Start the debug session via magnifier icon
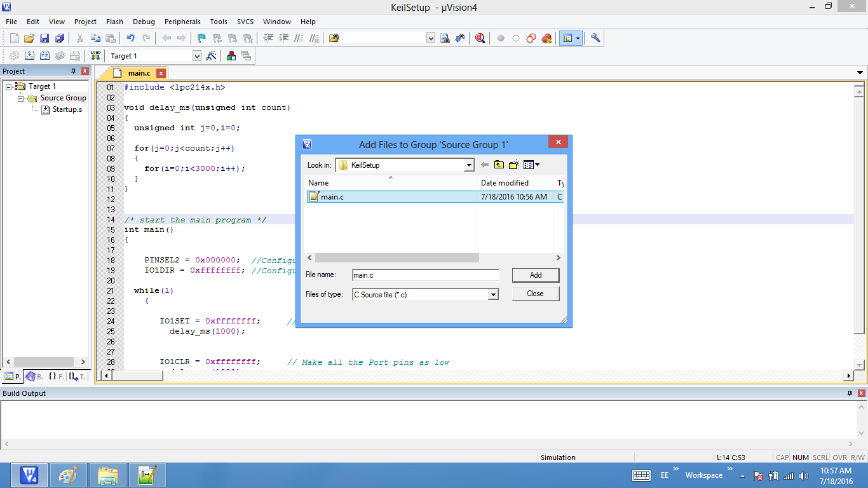The height and width of the screenshot is (488, 868). 480,38
